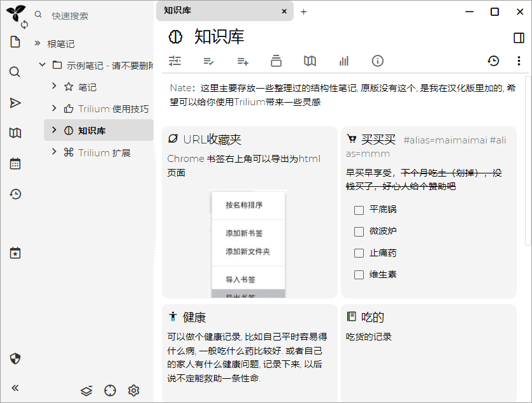This screenshot has width=532, height=403.
Task: Open jump-to-note with the arrow sidebar icon
Action: 15,103
